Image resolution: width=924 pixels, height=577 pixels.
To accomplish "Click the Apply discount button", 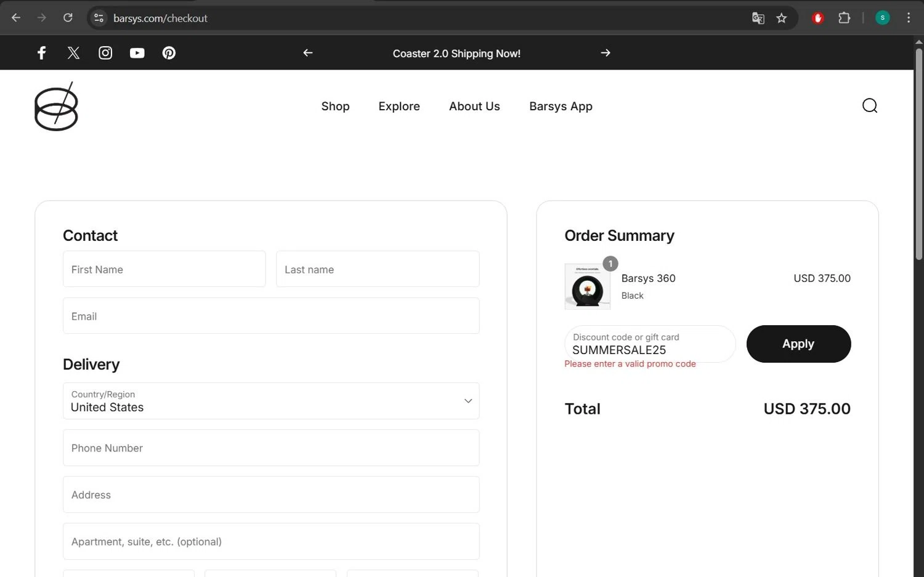I will [798, 344].
